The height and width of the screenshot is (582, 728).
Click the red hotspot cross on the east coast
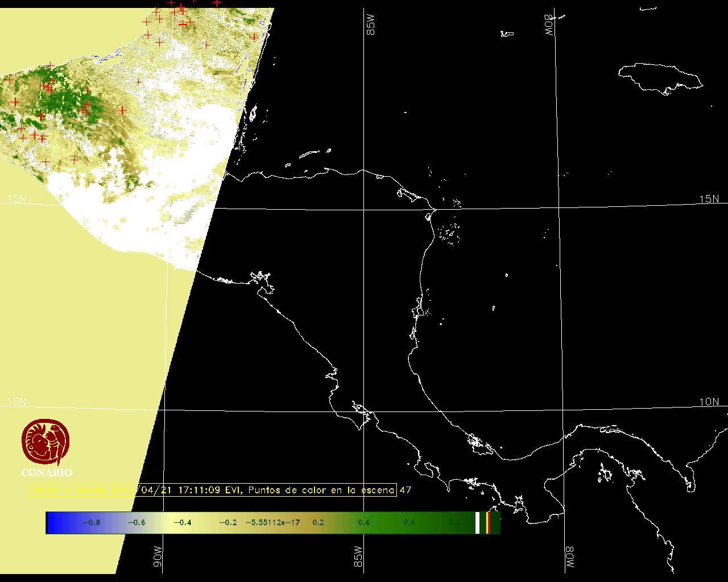point(254,38)
